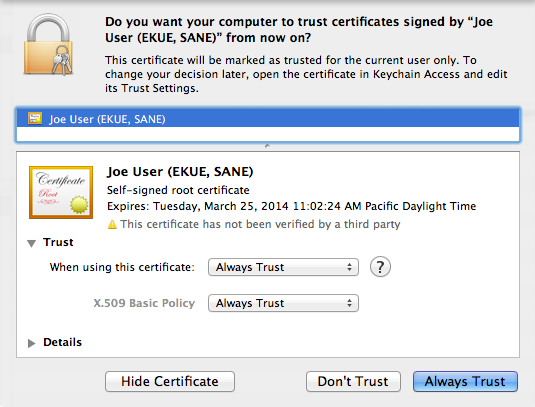Click the Keychain padlock icon
Viewport: 535px width, 407px height.
[48, 44]
